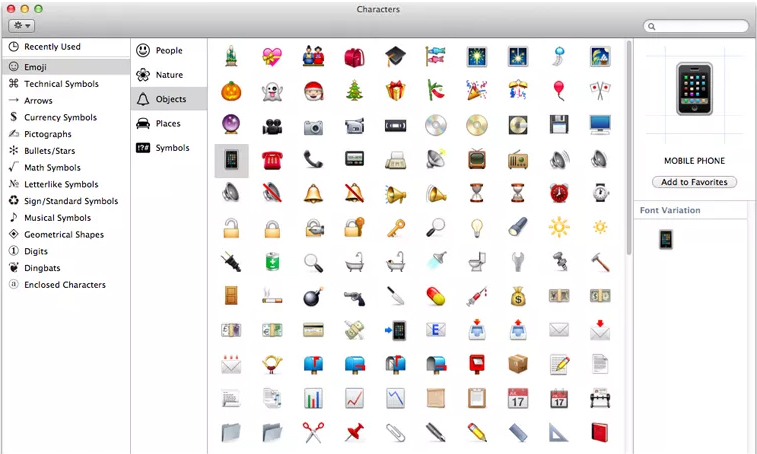Image resolution: width=757 pixels, height=454 pixels.
Task: Select Enclosed Characters category
Action: click(66, 284)
